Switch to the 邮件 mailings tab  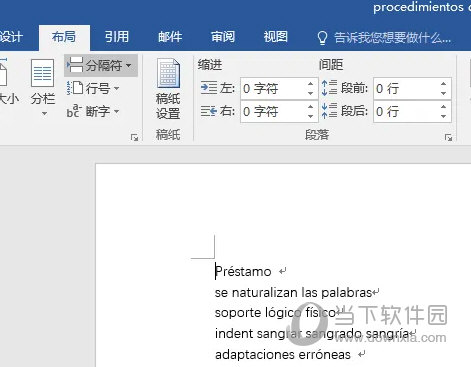170,37
